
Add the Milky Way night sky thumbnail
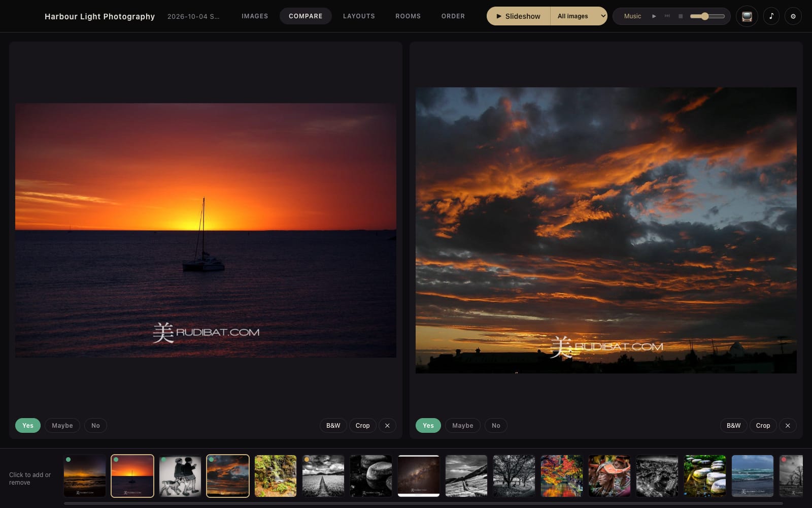pyautogui.click(x=419, y=476)
